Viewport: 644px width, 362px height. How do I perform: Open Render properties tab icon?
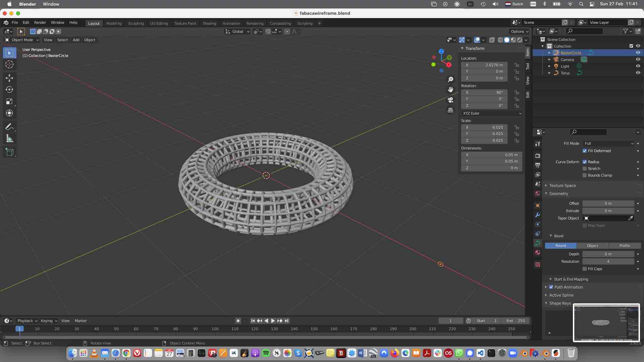[538, 156]
